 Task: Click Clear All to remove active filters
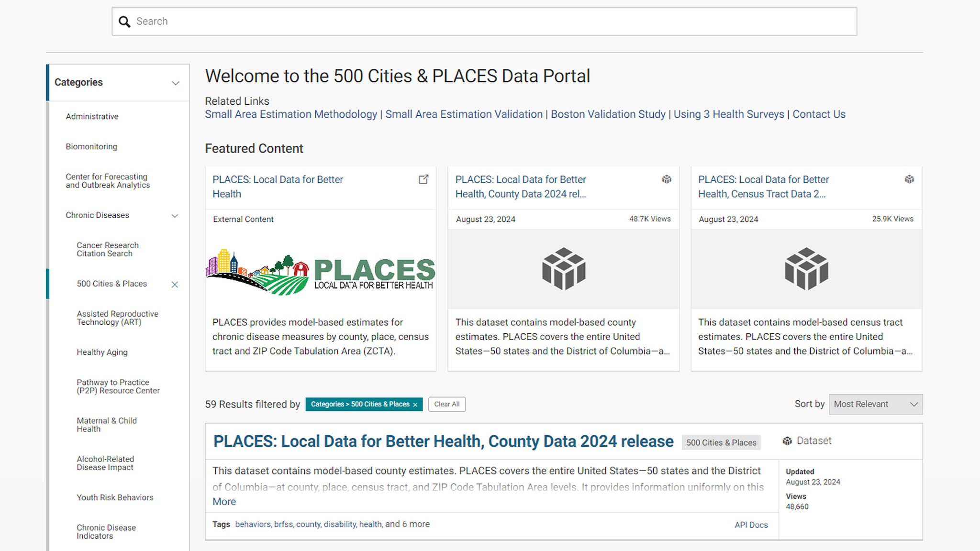pos(445,404)
